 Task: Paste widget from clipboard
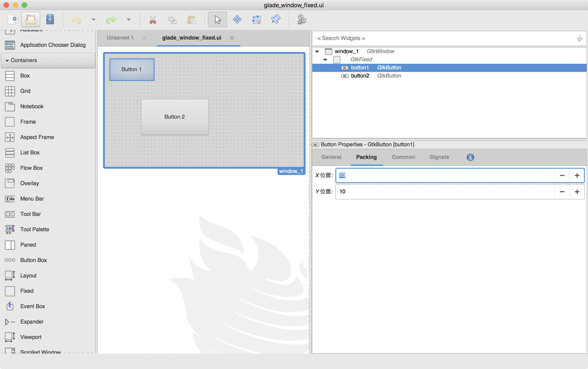pos(191,19)
